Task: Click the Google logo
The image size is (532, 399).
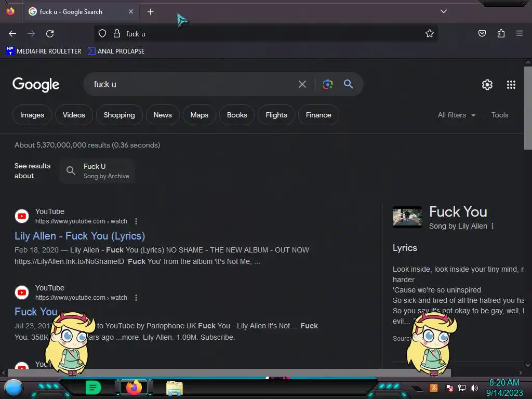Action: point(36,85)
